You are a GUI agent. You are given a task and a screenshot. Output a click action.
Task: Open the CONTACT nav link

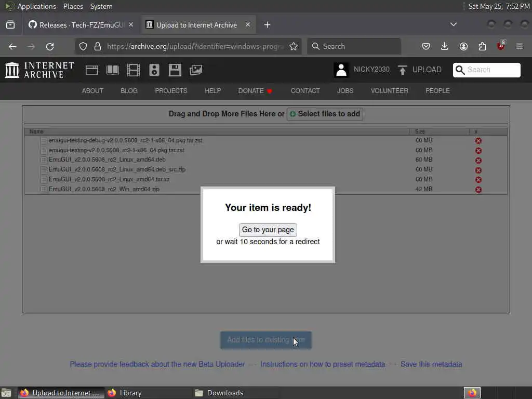[305, 91]
